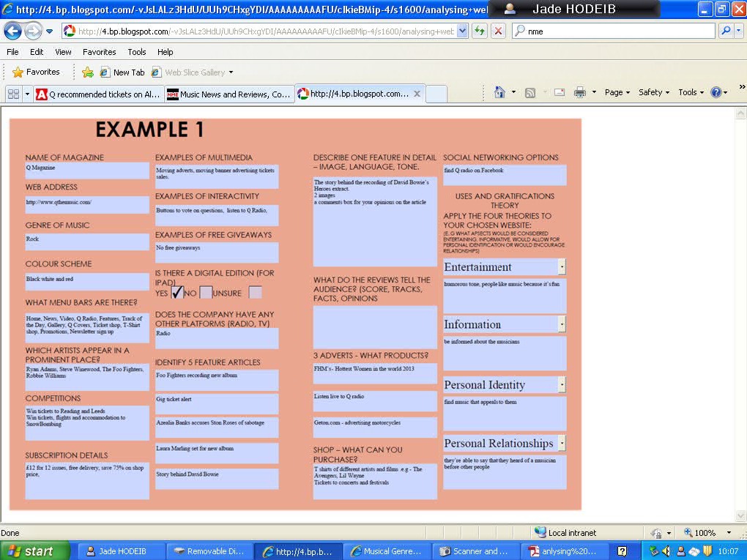Click the Help question mark icon

coord(716,92)
